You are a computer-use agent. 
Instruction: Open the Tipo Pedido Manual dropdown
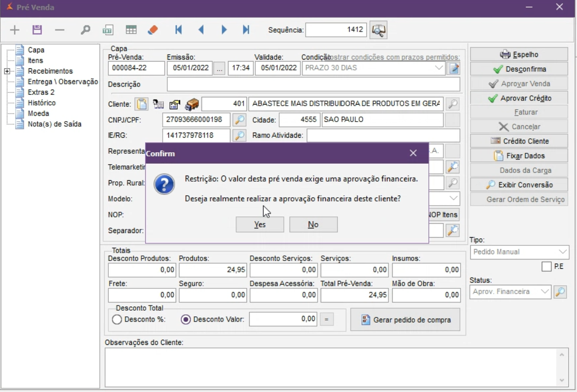click(562, 252)
